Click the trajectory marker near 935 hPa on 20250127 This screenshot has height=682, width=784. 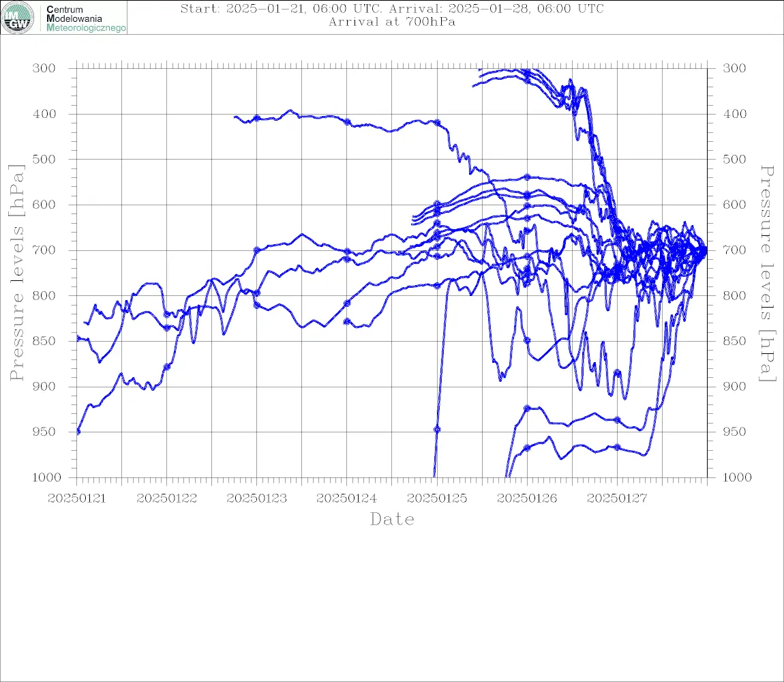coord(617,420)
